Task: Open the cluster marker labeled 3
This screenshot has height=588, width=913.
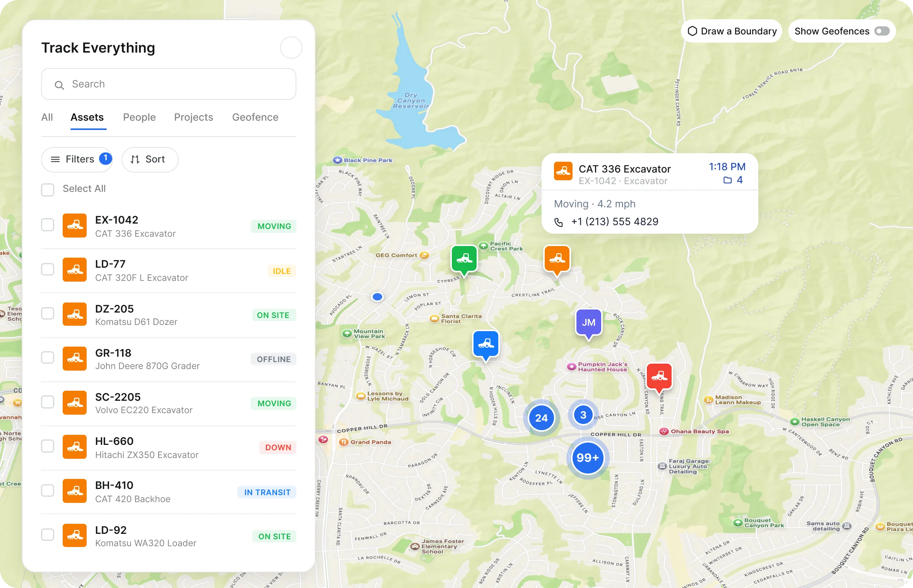Action: click(583, 415)
